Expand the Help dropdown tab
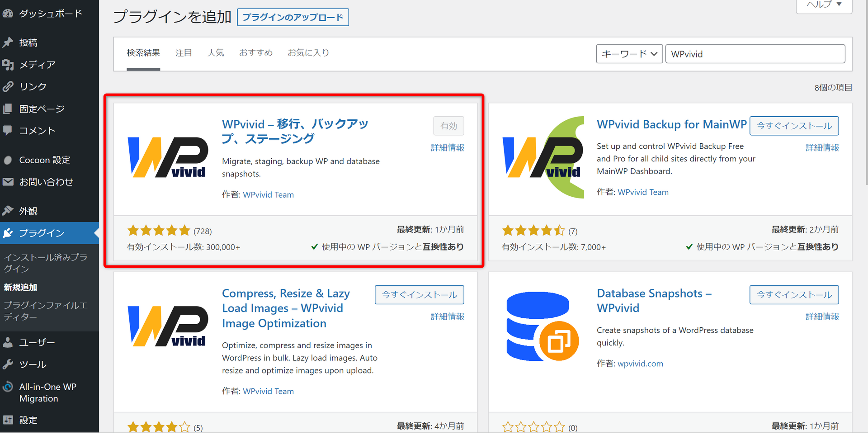 pos(824,5)
